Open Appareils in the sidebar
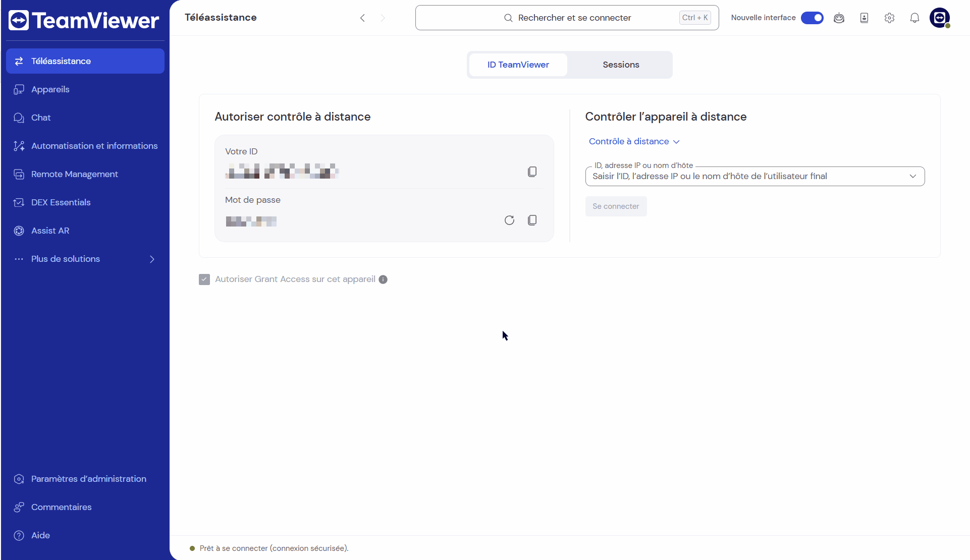This screenshot has width=970, height=560. [x=85, y=89]
